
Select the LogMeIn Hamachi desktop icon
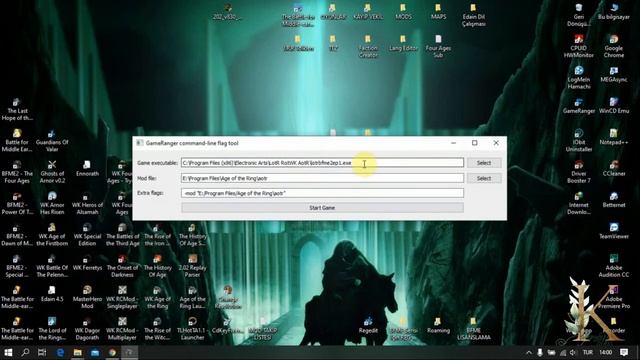click(x=579, y=78)
